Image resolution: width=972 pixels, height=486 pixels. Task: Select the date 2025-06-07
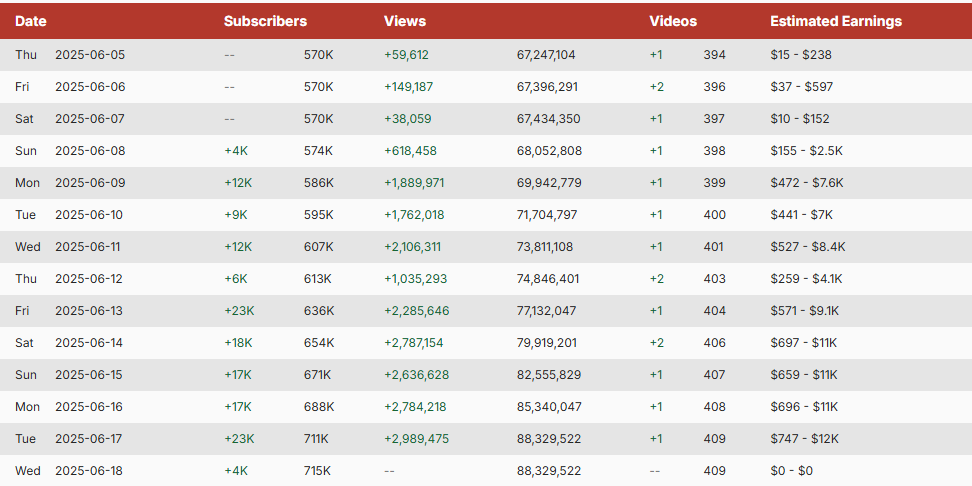[90, 119]
